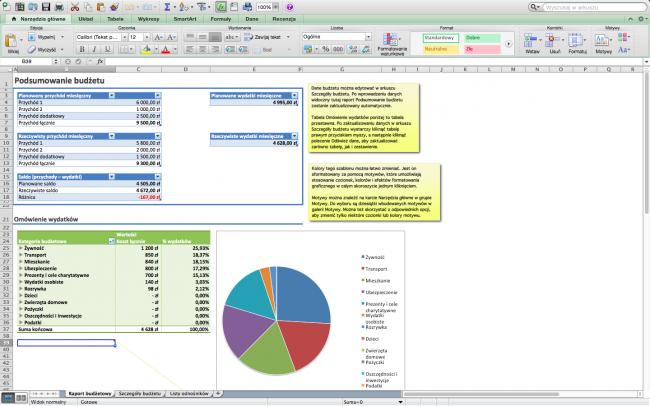Cut selection using scissors icon

pos(75,7)
